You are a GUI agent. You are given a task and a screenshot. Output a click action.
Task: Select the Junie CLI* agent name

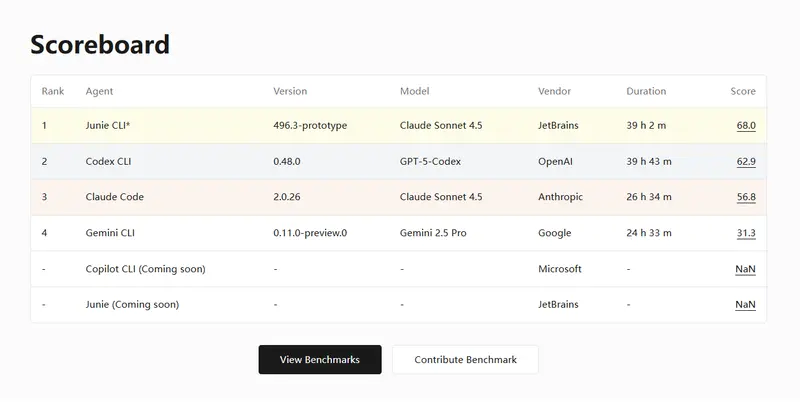click(x=108, y=126)
